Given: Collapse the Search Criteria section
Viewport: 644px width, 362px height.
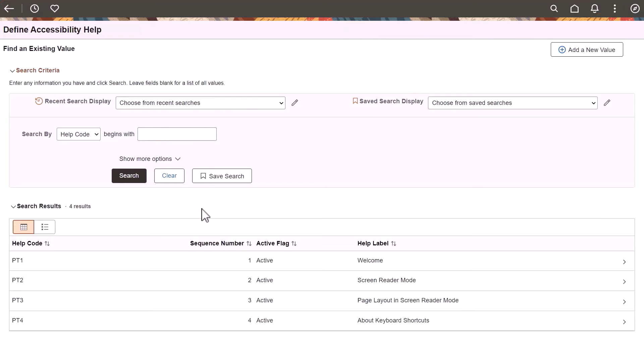Looking at the screenshot, I should pyautogui.click(x=12, y=71).
